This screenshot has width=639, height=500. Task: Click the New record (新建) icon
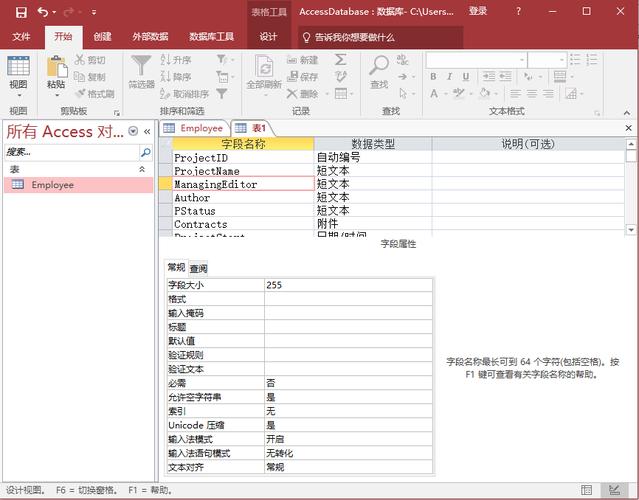292,60
